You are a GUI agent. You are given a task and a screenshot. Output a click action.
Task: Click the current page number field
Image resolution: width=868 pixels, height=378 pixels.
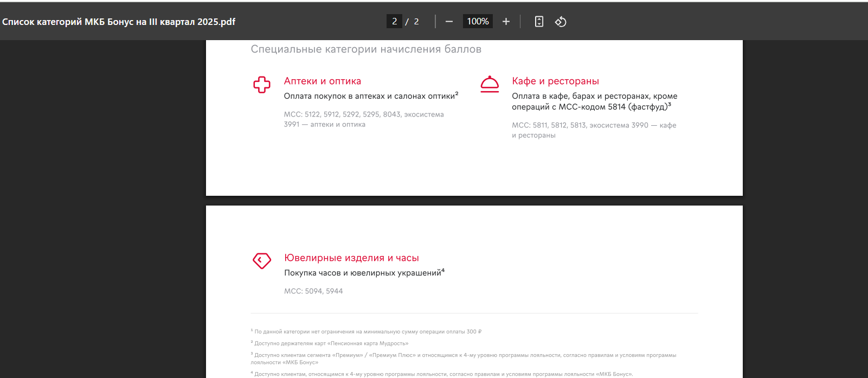(x=394, y=21)
